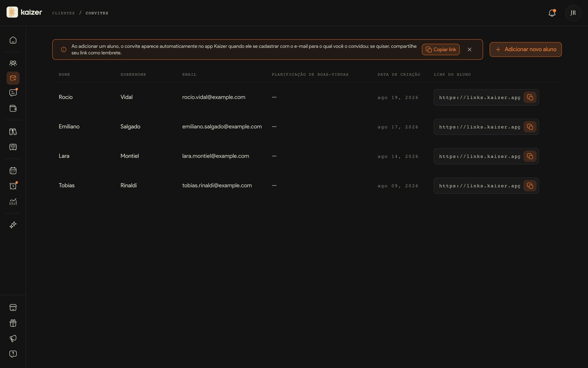Image resolution: width=588 pixels, height=368 pixels.
Task: Open the calendar icon in sidebar
Action: click(13, 170)
